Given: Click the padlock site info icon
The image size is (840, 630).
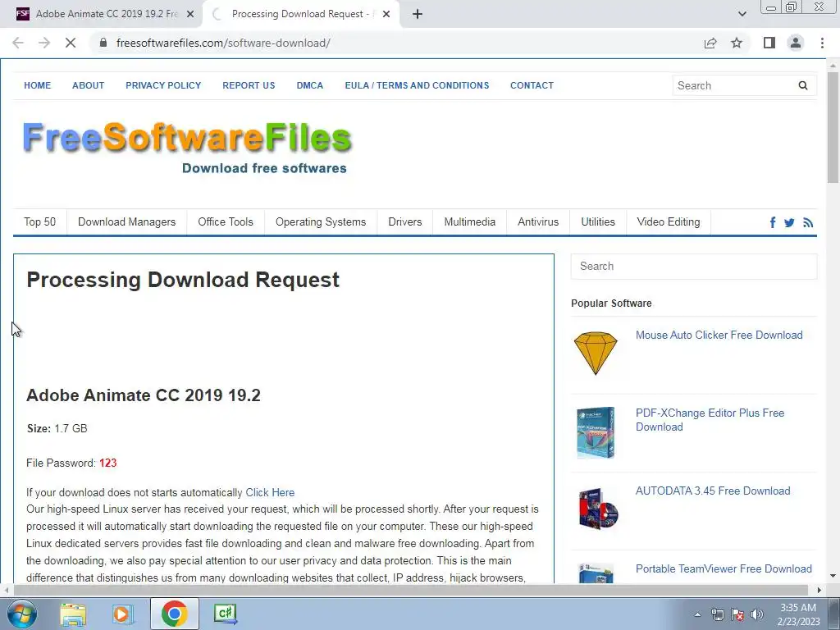Looking at the screenshot, I should [103, 43].
